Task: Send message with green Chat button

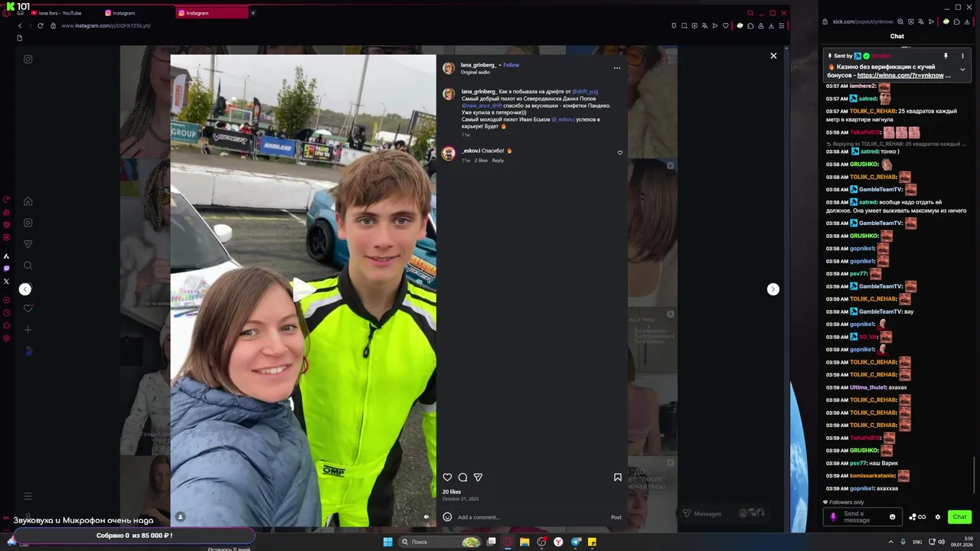Action: click(959, 517)
